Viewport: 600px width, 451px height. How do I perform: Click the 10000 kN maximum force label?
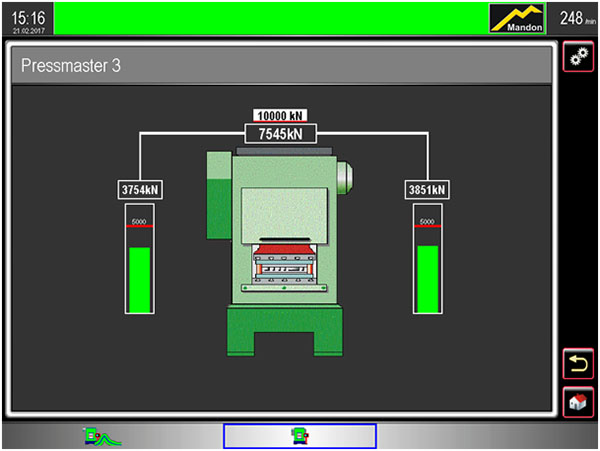282,116
